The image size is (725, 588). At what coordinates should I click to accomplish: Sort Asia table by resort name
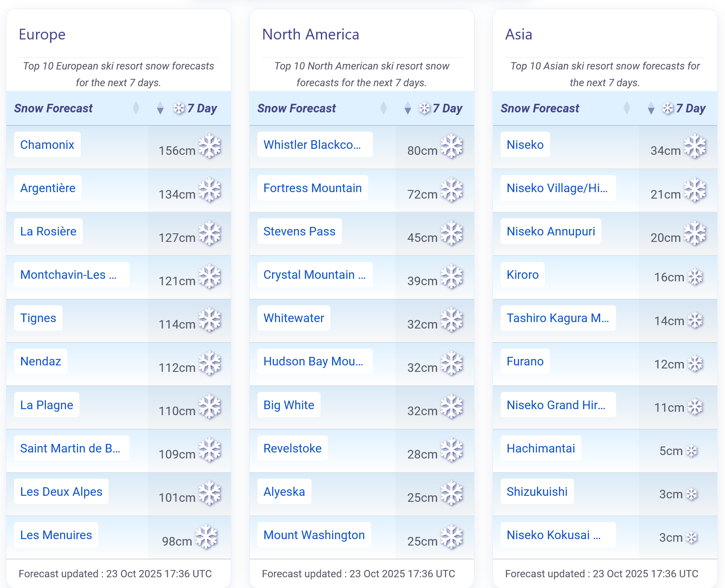click(x=627, y=108)
